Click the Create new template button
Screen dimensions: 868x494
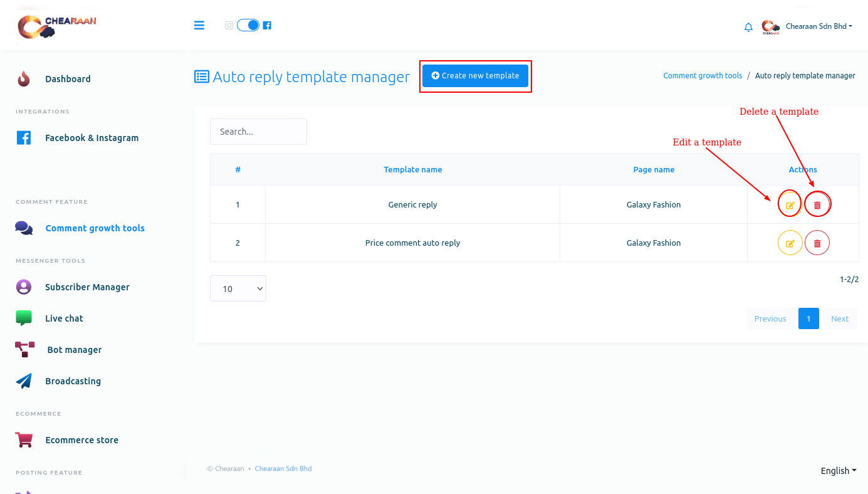click(475, 76)
